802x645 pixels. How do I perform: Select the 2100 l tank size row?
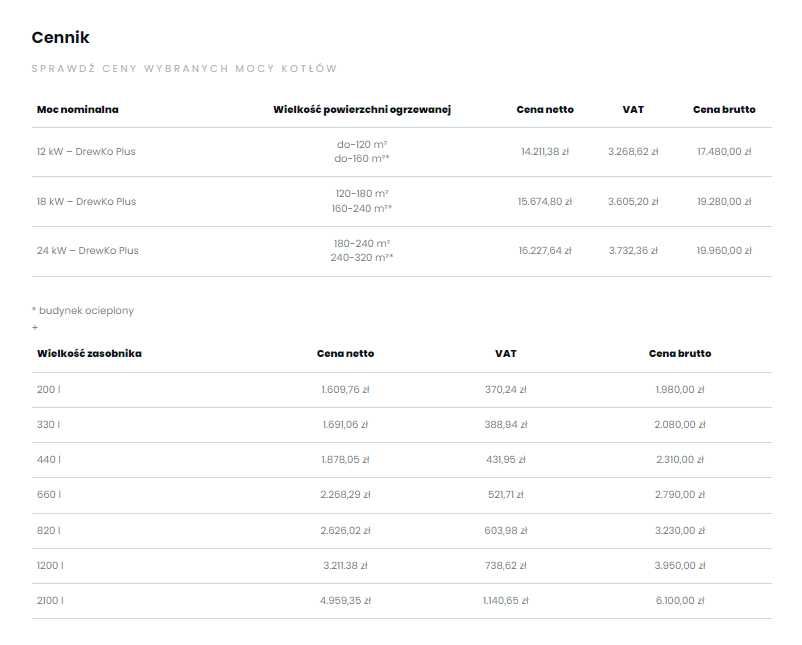pyautogui.click(x=50, y=601)
